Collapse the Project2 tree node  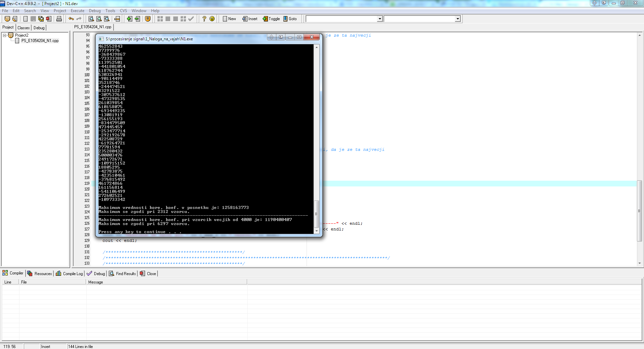tap(5, 35)
